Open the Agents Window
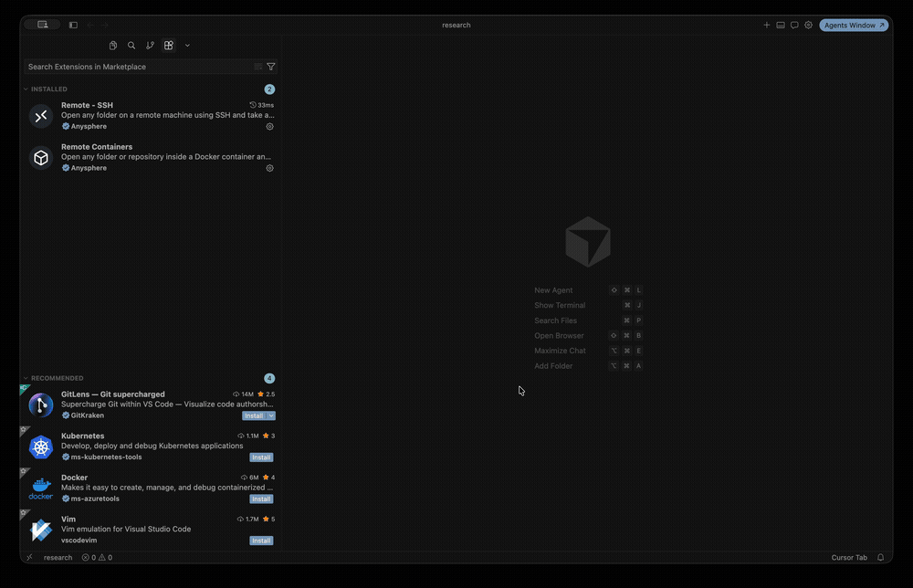This screenshot has height=588, width=913. pos(854,25)
